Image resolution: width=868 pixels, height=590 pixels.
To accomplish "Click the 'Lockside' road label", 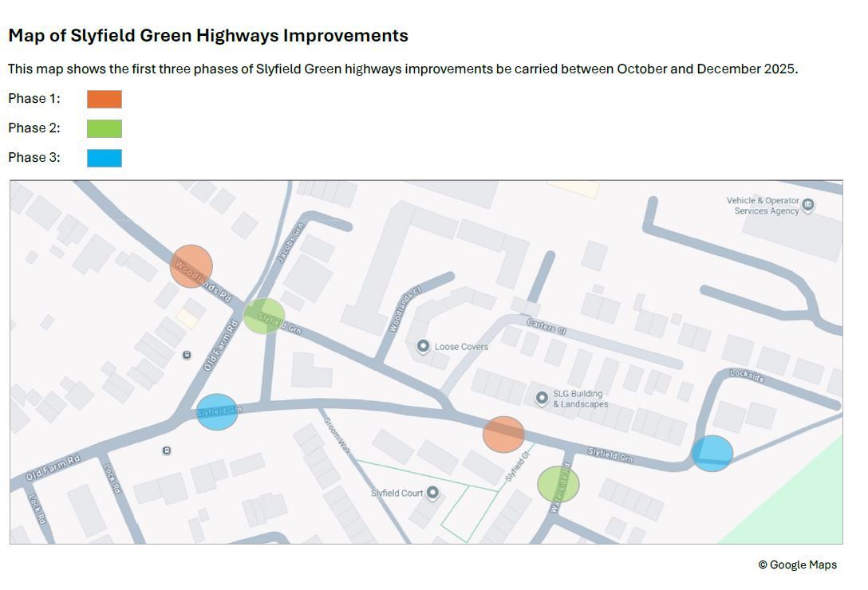I will (x=747, y=376).
